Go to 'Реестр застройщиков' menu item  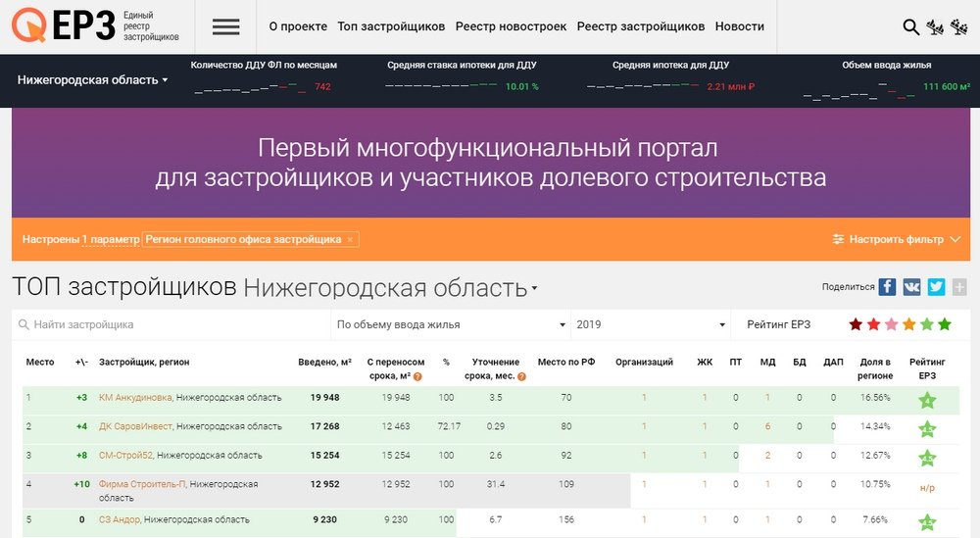pos(641,26)
